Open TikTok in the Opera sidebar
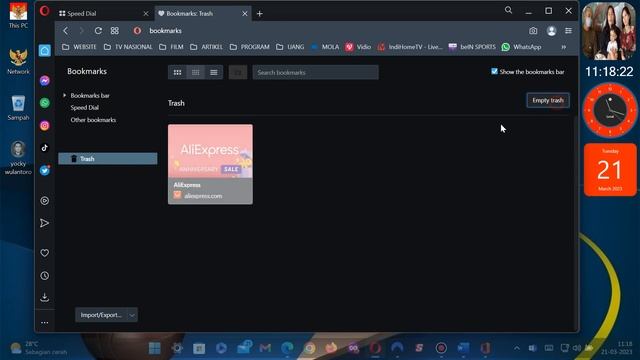The height and width of the screenshot is (360, 640). 44,148
